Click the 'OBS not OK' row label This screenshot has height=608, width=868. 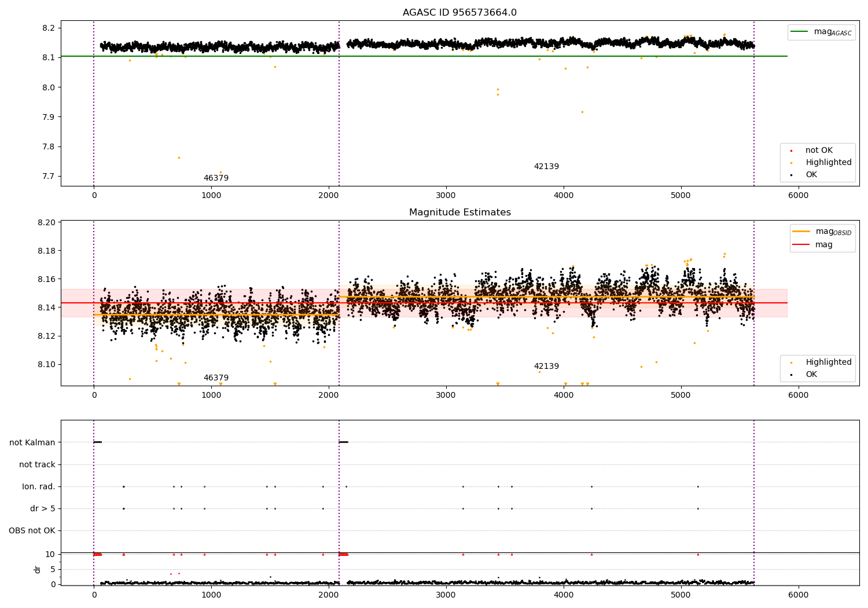[x=32, y=531]
